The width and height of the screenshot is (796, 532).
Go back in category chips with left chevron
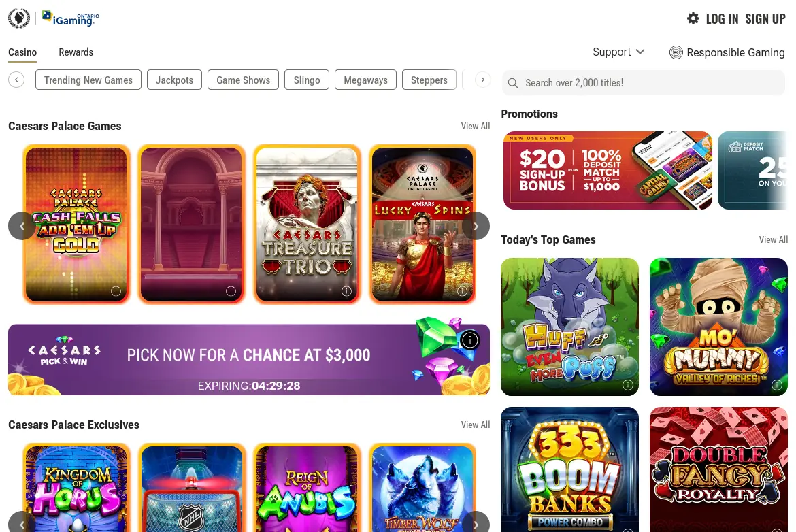(x=16, y=80)
